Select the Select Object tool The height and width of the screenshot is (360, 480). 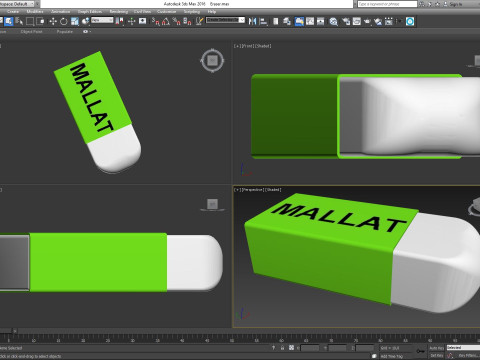coord(9,21)
